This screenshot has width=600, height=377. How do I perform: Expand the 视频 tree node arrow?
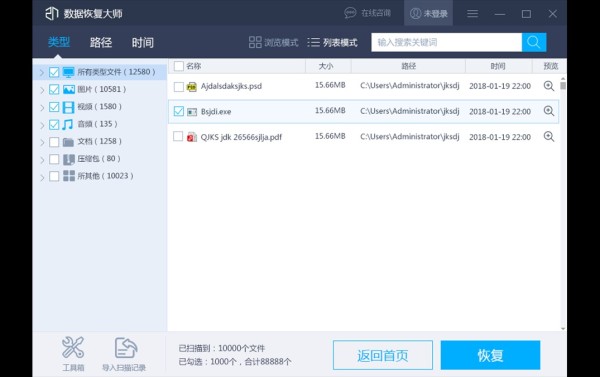coord(42,108)
